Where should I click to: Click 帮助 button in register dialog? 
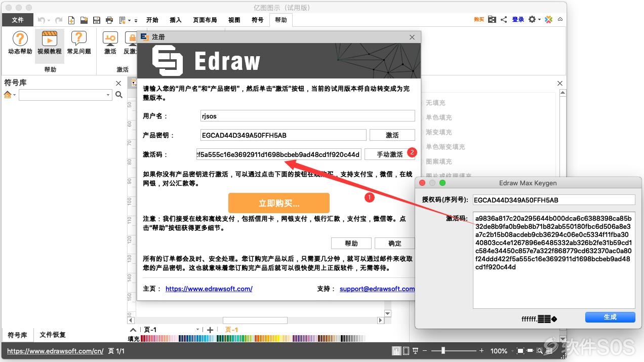coord(351,243)
